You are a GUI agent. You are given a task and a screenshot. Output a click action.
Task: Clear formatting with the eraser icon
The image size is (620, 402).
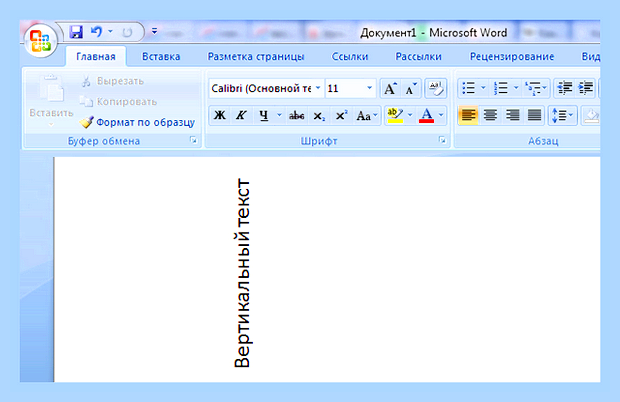pos(436,89)
